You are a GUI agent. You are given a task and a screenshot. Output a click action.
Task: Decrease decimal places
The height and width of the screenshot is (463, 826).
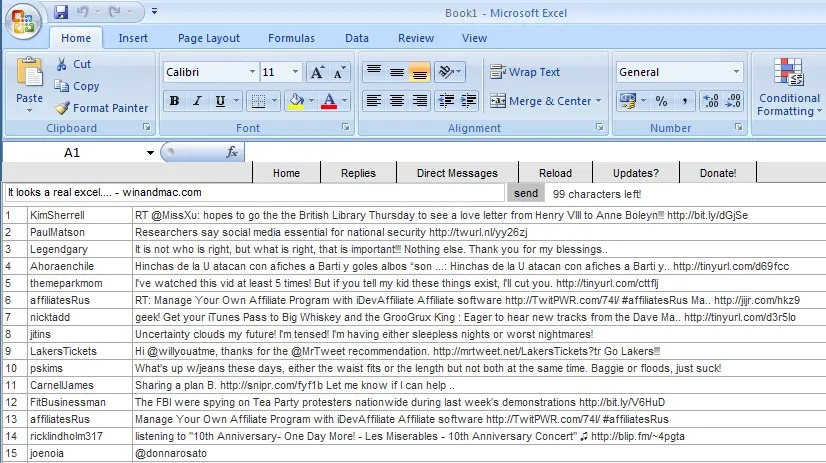733,101
